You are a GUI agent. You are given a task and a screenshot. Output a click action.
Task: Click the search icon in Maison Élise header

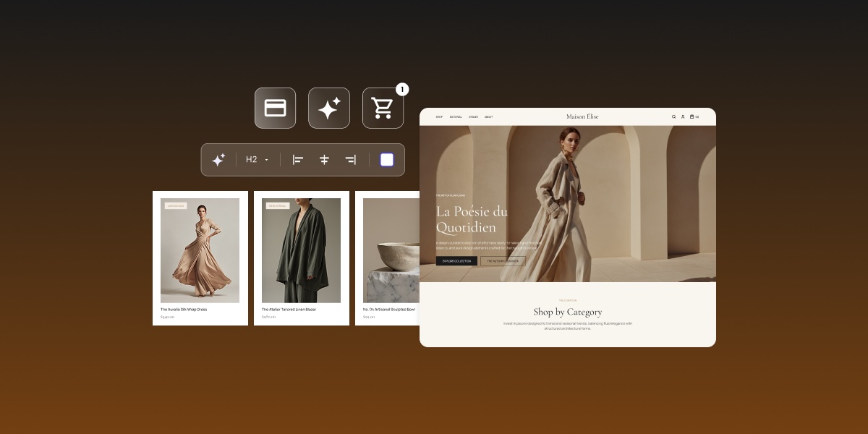(x=673, y=116)
